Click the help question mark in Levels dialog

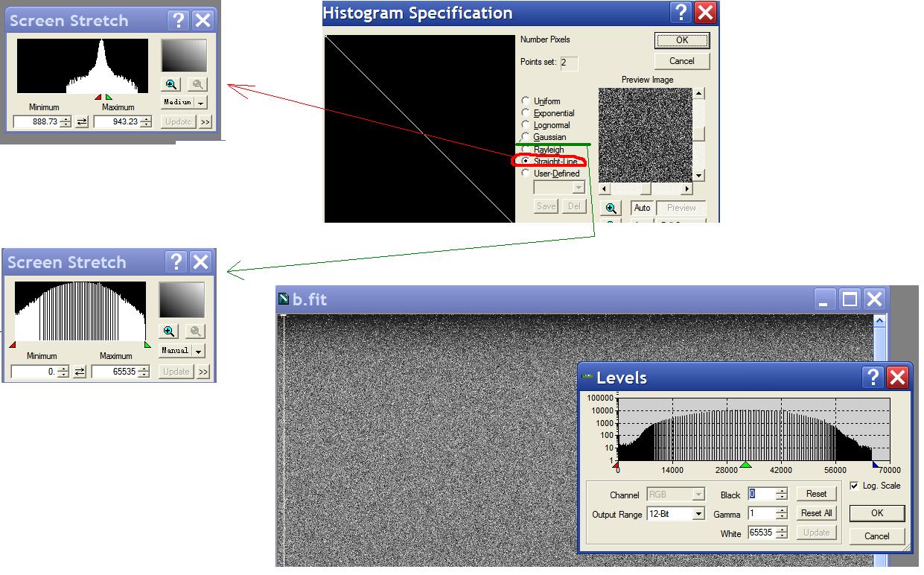[x=873, y=378]
